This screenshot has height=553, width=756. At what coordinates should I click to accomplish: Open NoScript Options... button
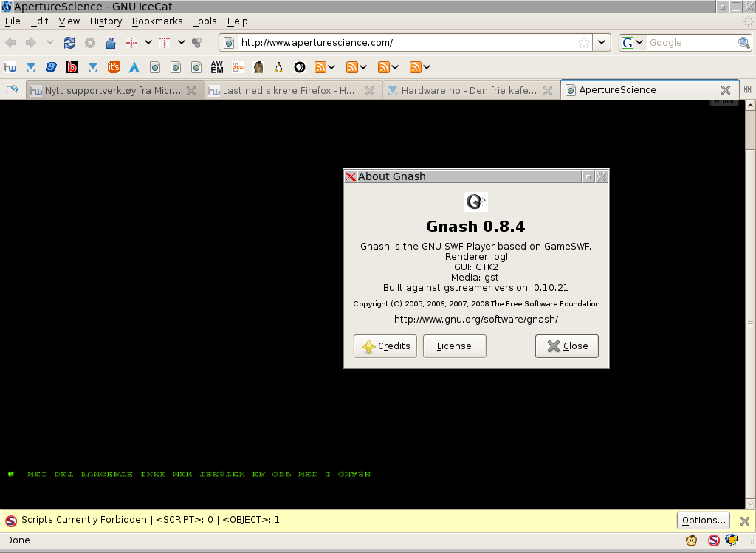click(x=704, y=521)
